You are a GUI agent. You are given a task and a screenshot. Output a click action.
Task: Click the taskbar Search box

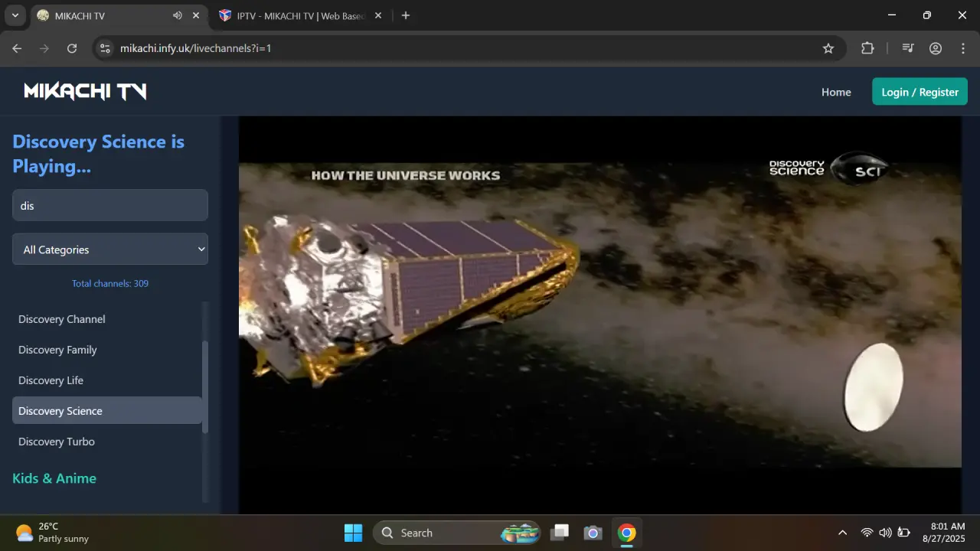coord(457,533)
